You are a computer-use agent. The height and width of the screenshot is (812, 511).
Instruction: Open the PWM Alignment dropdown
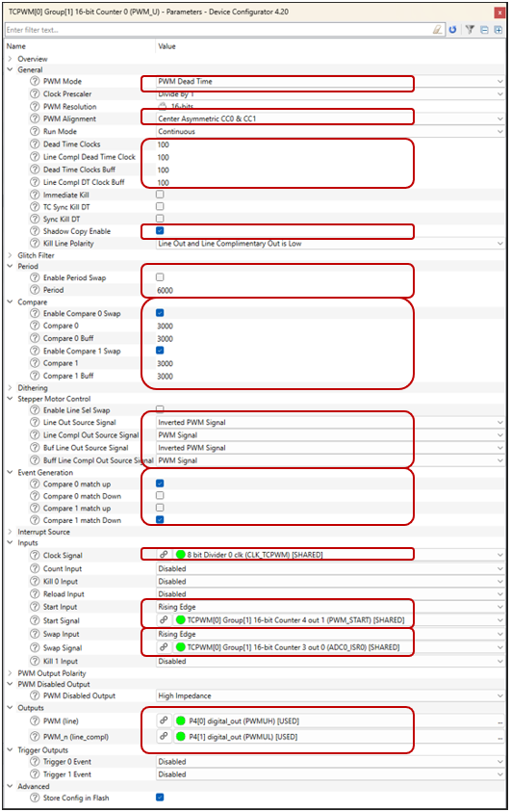[x=330, y=118]
